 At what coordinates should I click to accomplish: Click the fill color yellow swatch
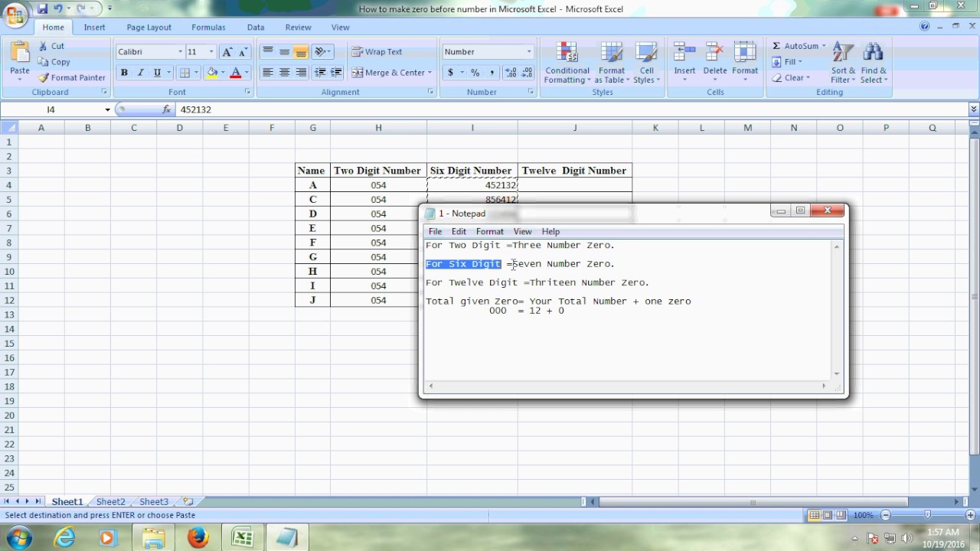[213, 73]
